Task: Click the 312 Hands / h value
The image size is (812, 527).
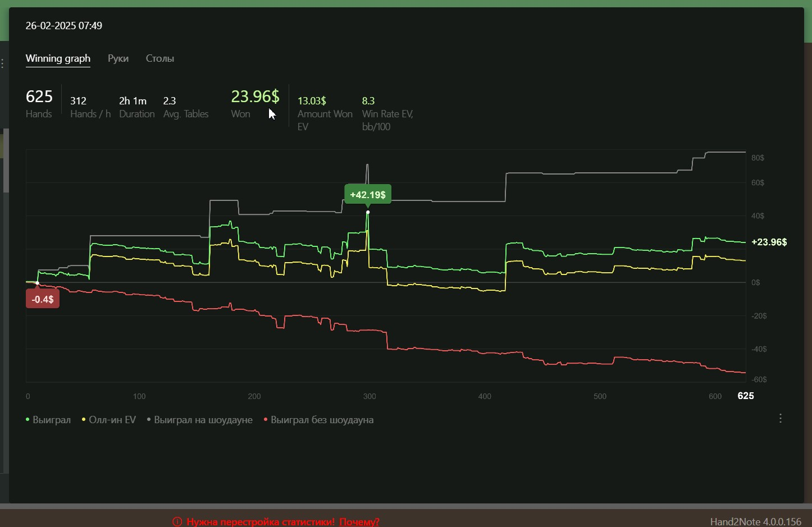Action: [78, 101]
